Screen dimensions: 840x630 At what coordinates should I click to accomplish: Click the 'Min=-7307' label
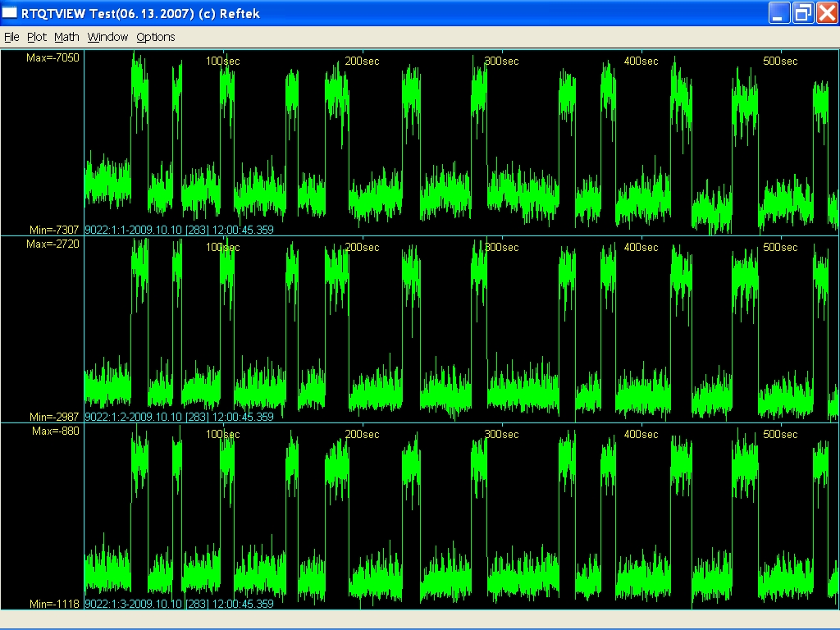coord(54,230)
